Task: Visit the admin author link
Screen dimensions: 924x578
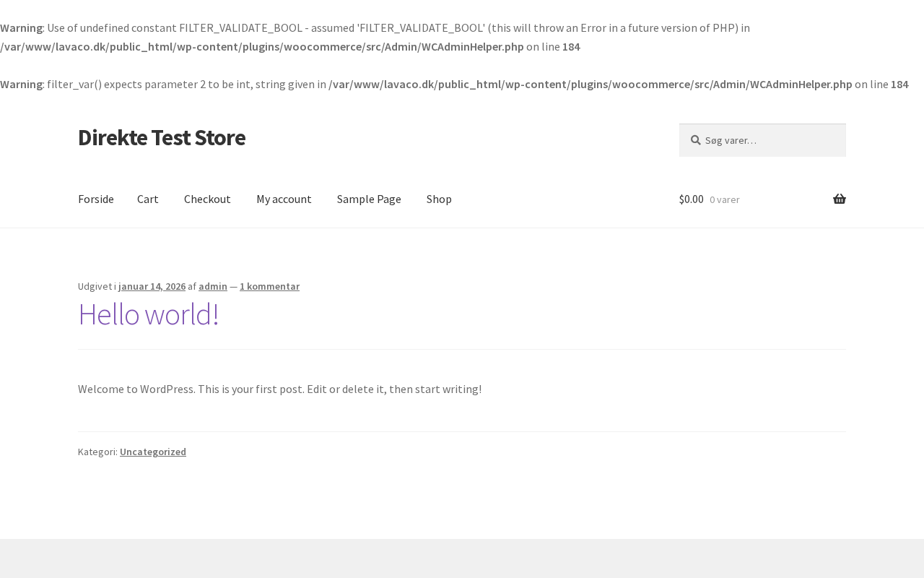Action: (213, 287)
